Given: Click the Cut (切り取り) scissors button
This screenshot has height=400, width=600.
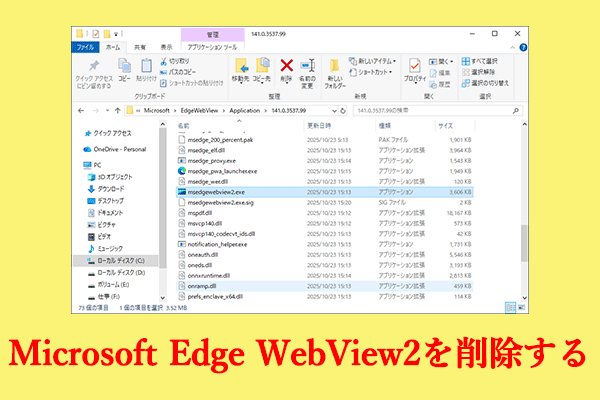Looking at the screenshot, I should (174, 61).
